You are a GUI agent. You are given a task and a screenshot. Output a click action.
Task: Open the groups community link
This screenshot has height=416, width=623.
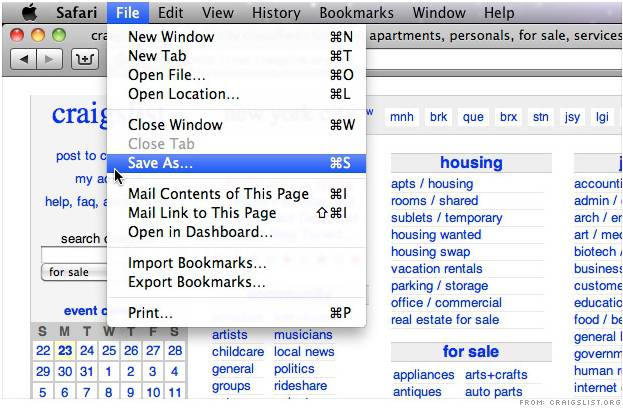[x=231, y=386]
